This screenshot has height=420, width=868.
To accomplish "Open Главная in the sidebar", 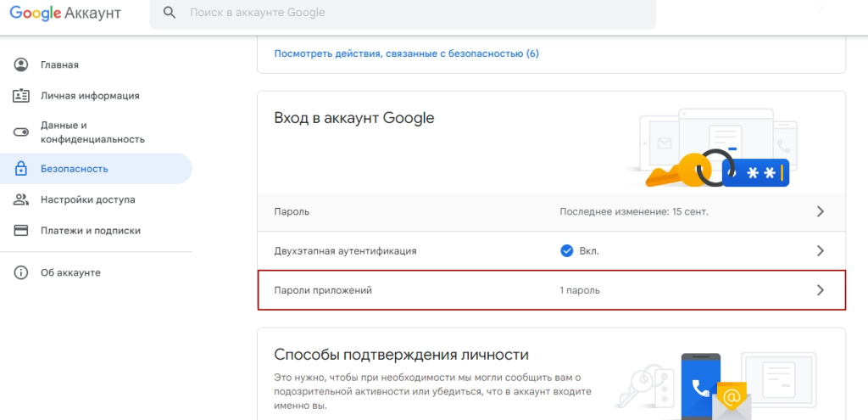I will click(x=59, y=64).
